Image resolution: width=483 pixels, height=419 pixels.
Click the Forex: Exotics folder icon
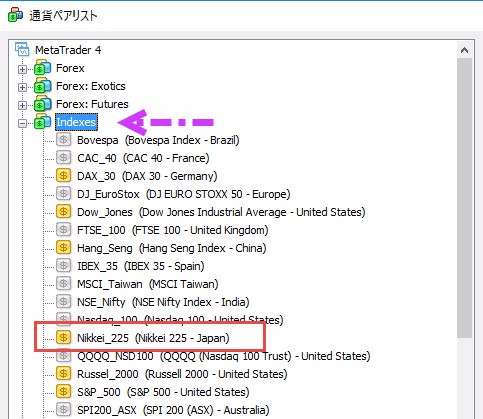42,86
